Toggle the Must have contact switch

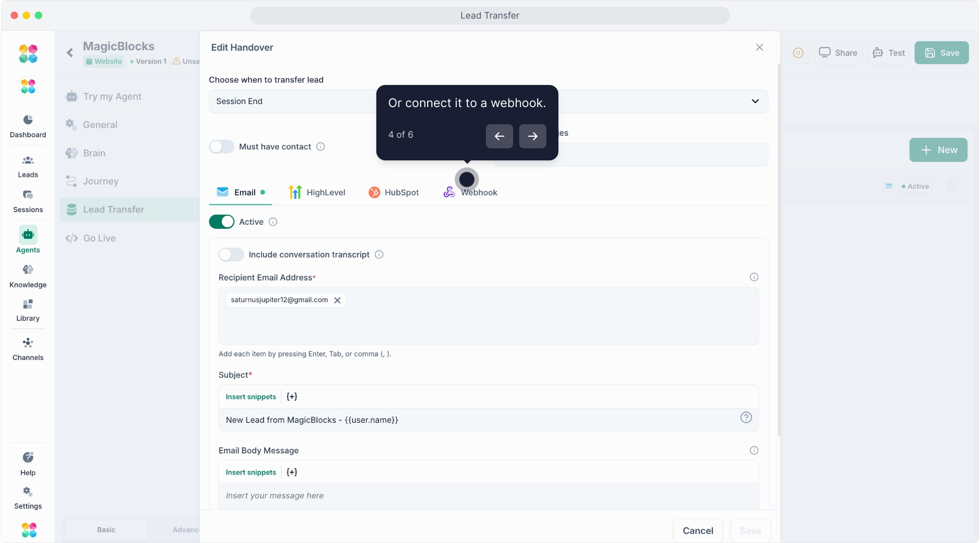pyautogui.click(x=221, y=147)
